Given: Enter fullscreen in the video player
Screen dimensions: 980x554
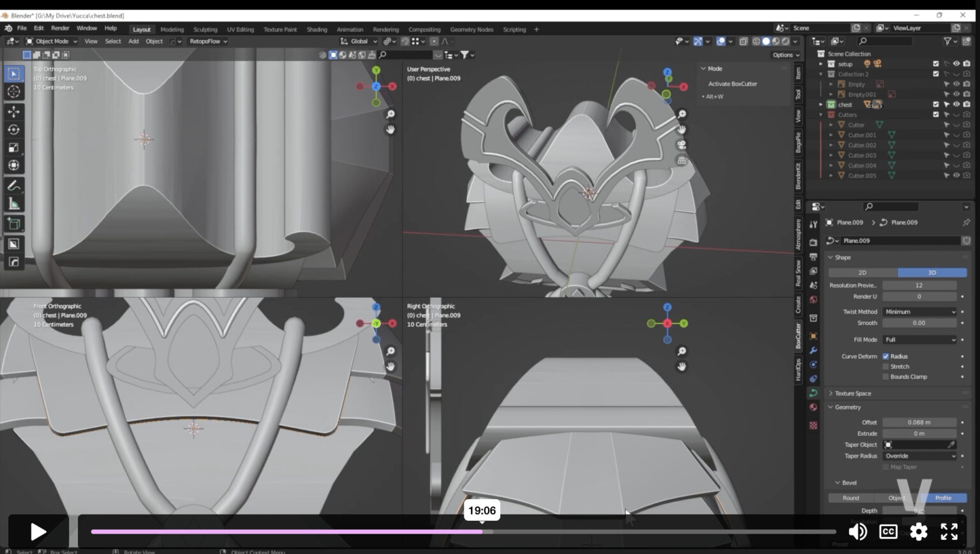Looking at the screenshot, I should (949, 531).
